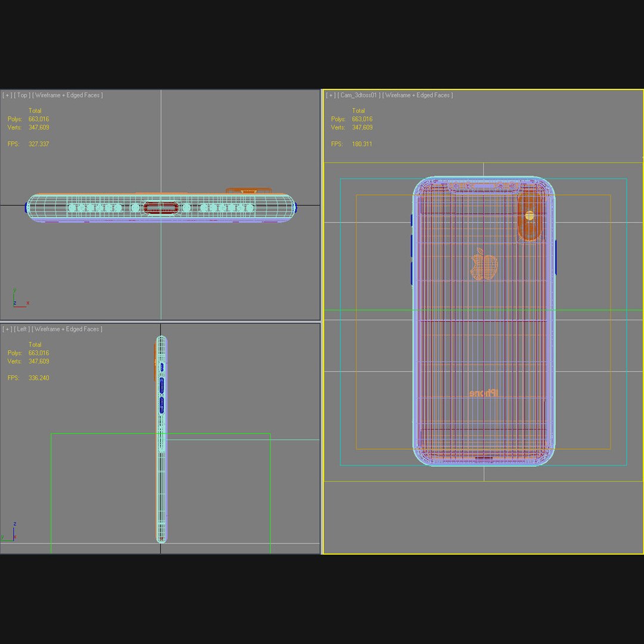
Task: Click the Polys 663,016 count in the Top viewport
Action: (39, 119)
